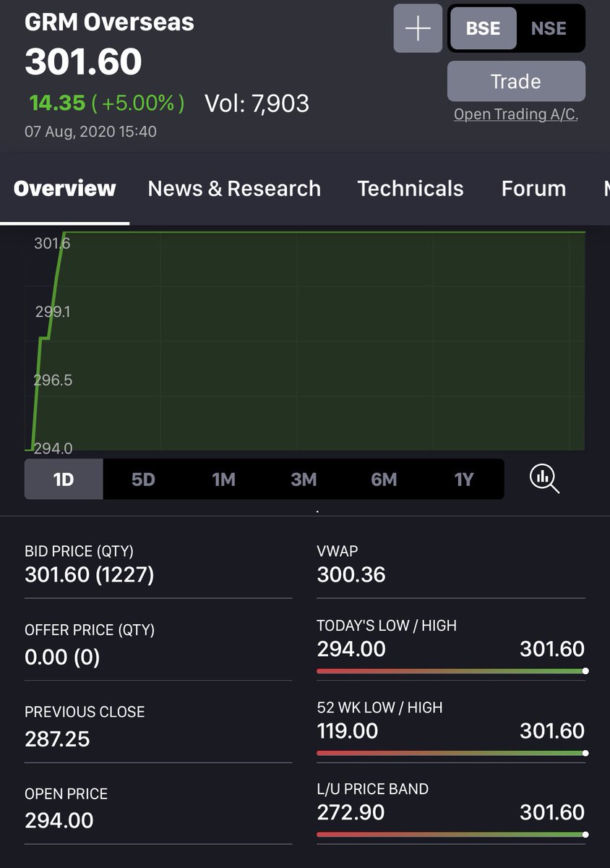Open the Open Trading A/C. link
The image size is (610, 868).
click(516, 114)
